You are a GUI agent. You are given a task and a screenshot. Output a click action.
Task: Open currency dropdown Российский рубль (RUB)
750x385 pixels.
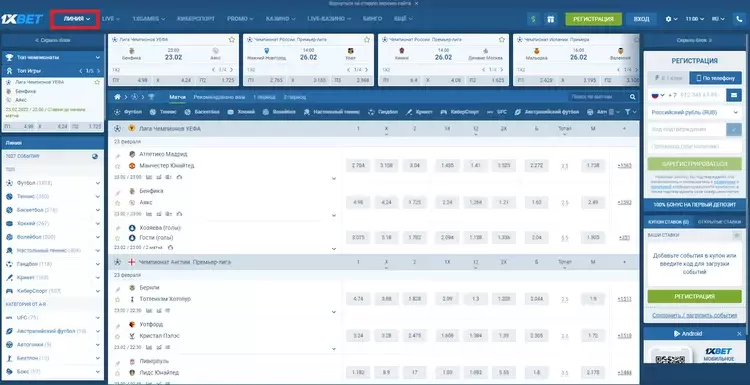tap(695, 112)
